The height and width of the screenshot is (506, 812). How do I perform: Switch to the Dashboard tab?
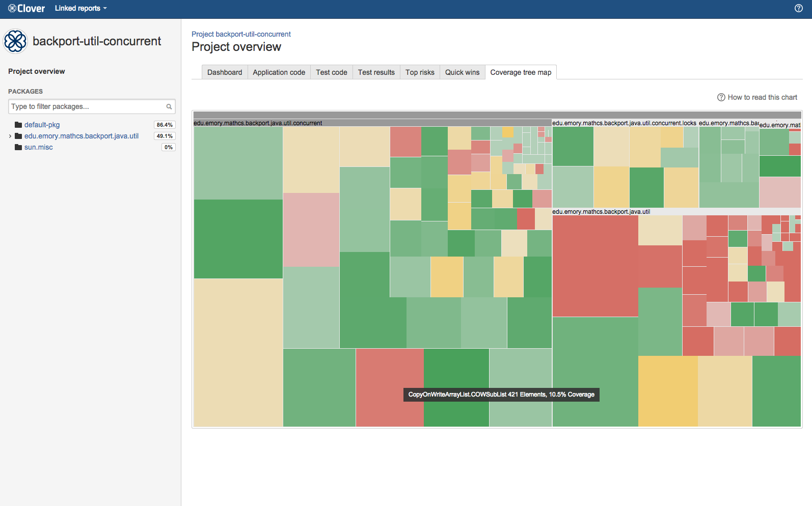pyautogui.click(x=225, y=73)
